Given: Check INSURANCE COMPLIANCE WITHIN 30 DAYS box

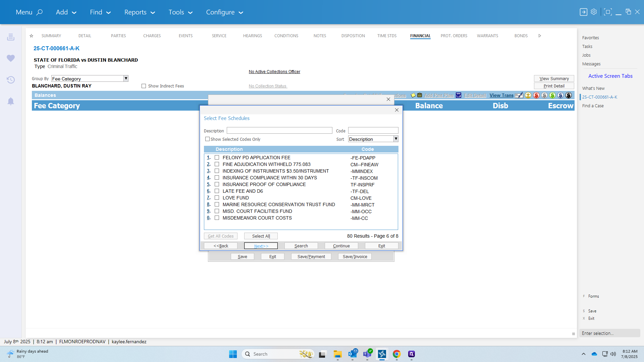Looking at the screenshot, I should coord(217,178).
